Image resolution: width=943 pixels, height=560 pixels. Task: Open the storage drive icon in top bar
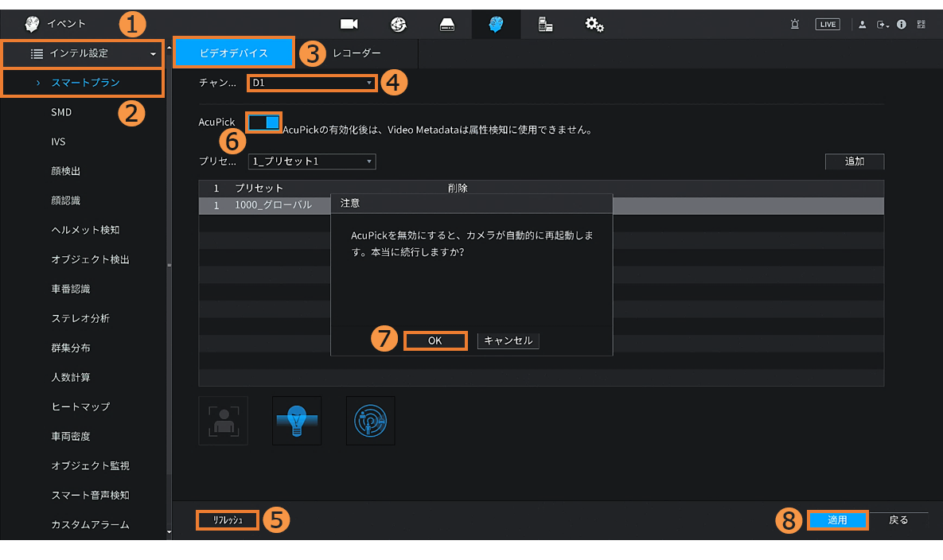click(447, 25)
